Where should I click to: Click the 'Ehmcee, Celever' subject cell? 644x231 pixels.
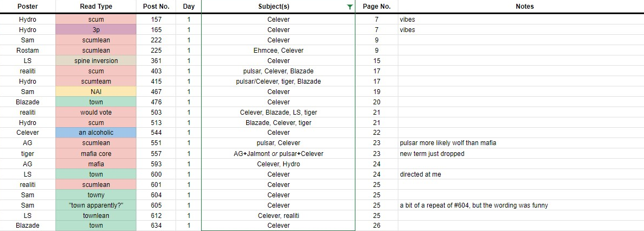[278, 51]
